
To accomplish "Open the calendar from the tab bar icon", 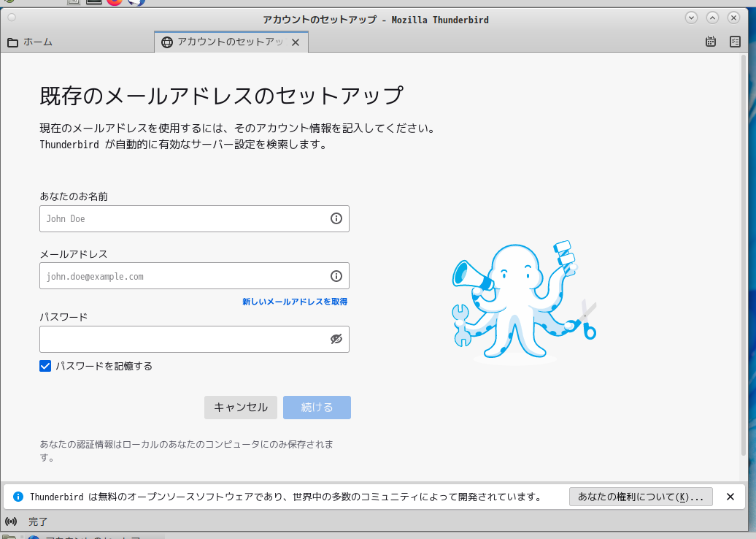I will coord(711,42).
